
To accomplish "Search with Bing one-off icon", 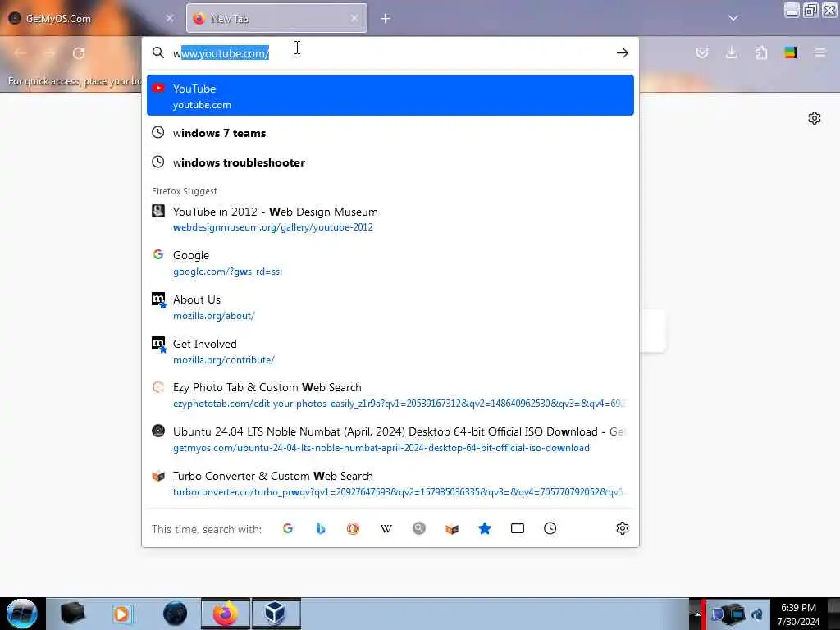I will tap(321, 529).
